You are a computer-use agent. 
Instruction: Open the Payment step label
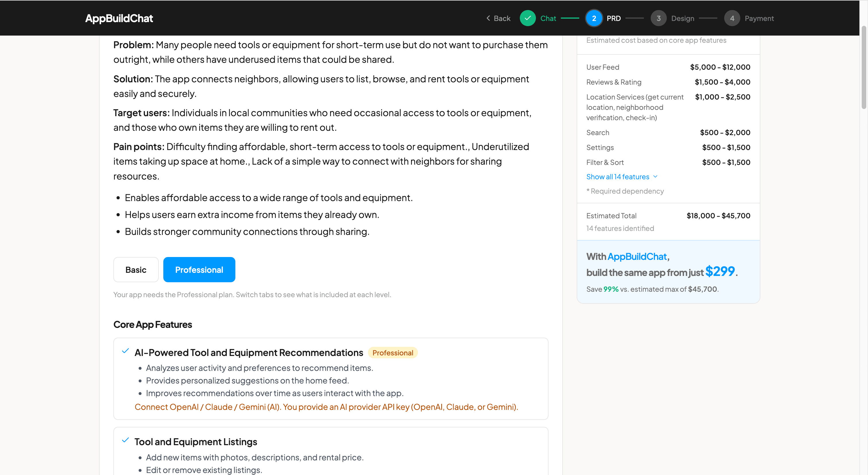(x=759, y=18)
